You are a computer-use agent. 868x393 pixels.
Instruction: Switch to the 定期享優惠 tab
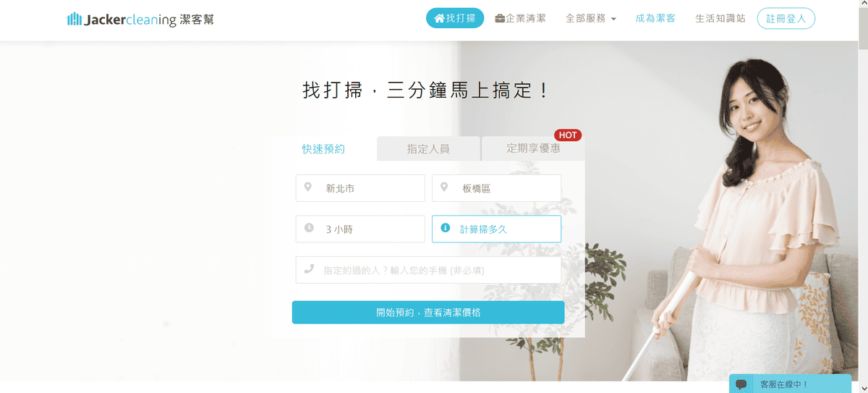[533, 148]
